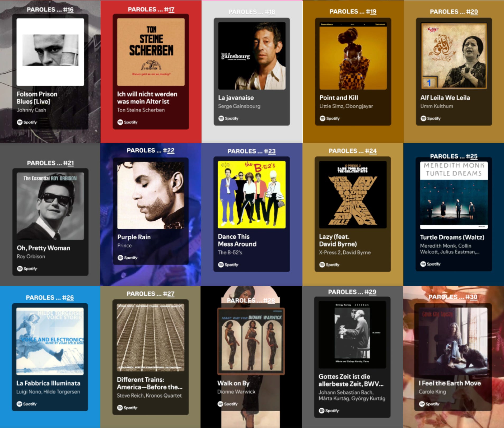Click Spotify icon under Carole King
The image size is (504, 428).
coord(429,404)
